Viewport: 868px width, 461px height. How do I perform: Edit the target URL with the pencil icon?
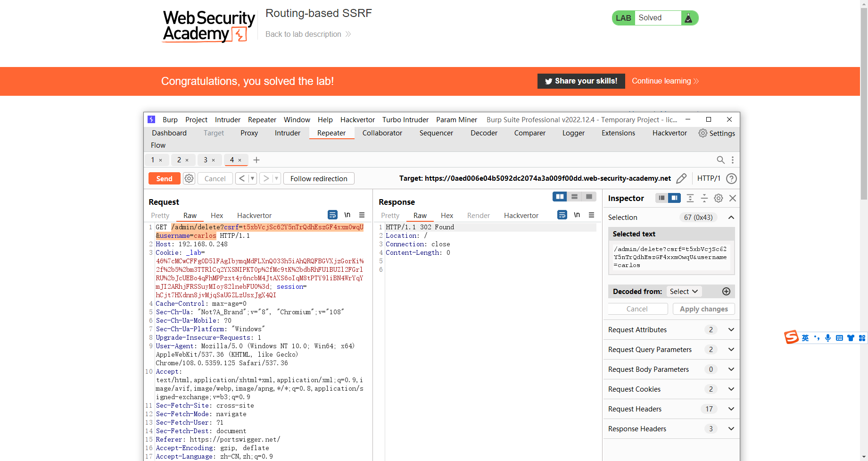[681, 178]
